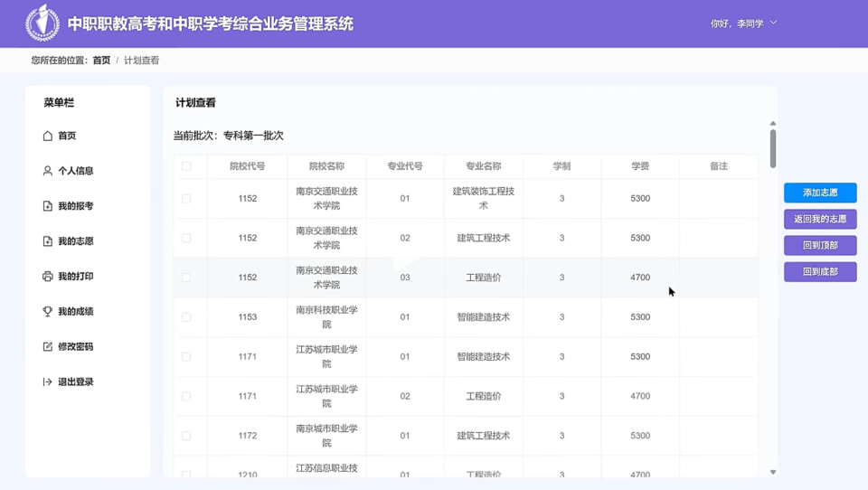Image resolution: width=868 pixels, height=490 pixels.
Task: Click the 学制 column header
Action: [x=561, y=166]
